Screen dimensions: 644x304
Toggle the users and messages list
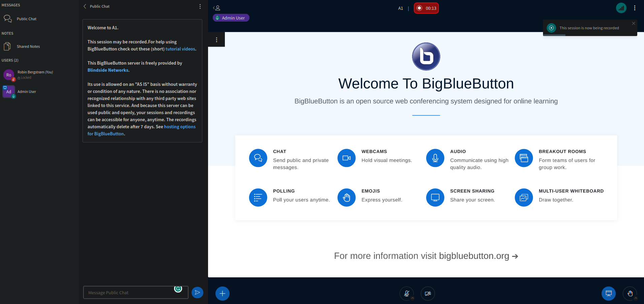[x=217, y=8]
